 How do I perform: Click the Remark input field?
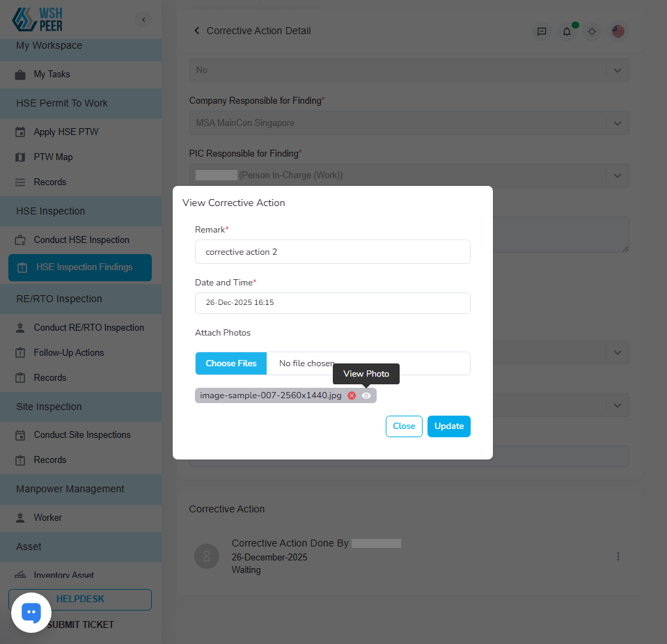333,252
